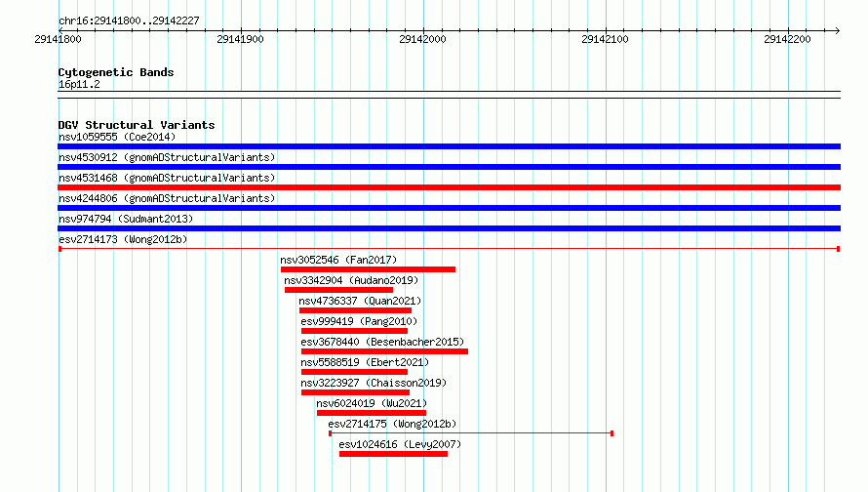This screenshot has height=492, width=868.
Task: Click the thin red line of esv2714173
Action: [x=449, y=249]
